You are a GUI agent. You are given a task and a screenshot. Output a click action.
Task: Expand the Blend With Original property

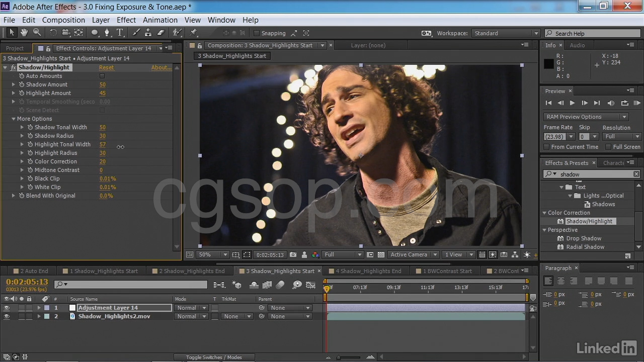[14, 196]
